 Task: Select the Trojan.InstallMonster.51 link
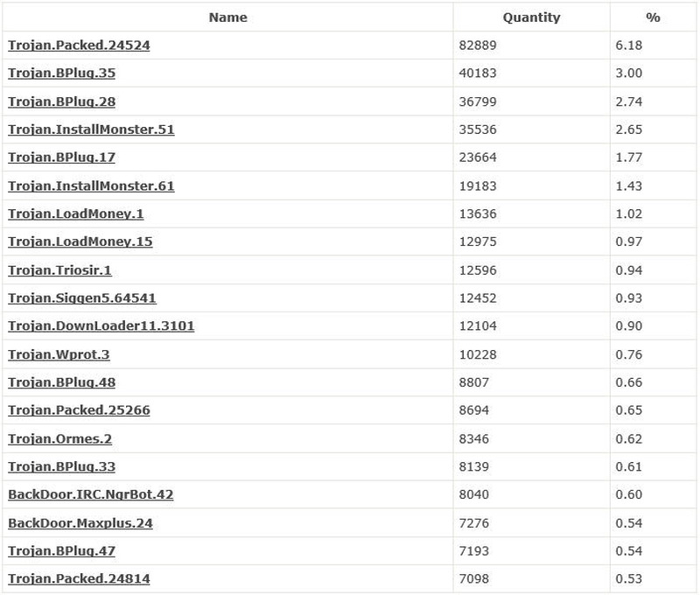pyautogui.click(x=91, y=129)
